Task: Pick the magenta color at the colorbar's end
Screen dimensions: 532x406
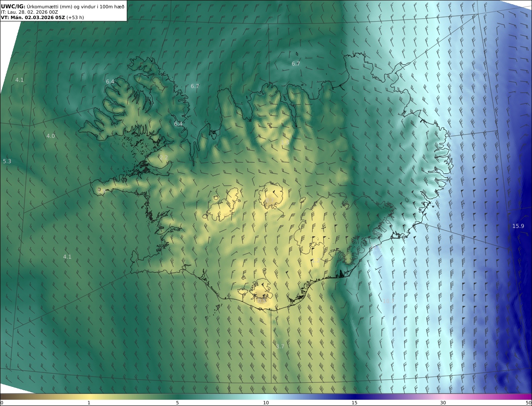Action: 529,396
